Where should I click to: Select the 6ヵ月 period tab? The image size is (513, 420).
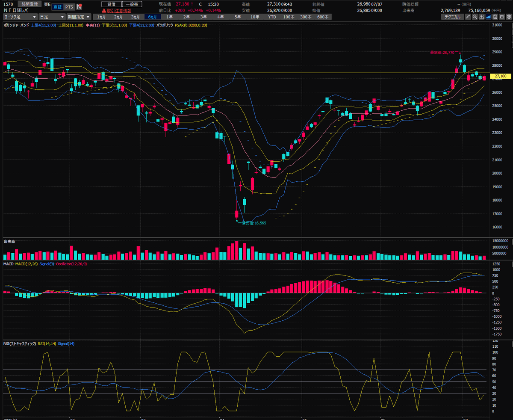[153, 17]
